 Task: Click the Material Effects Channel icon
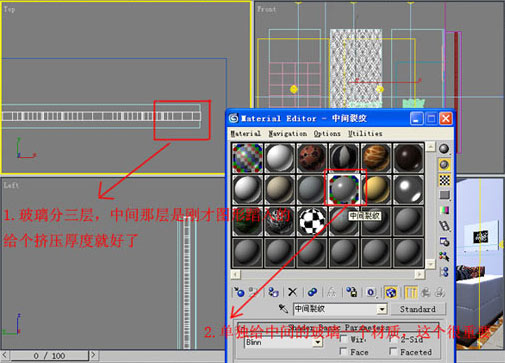(371, 292)
